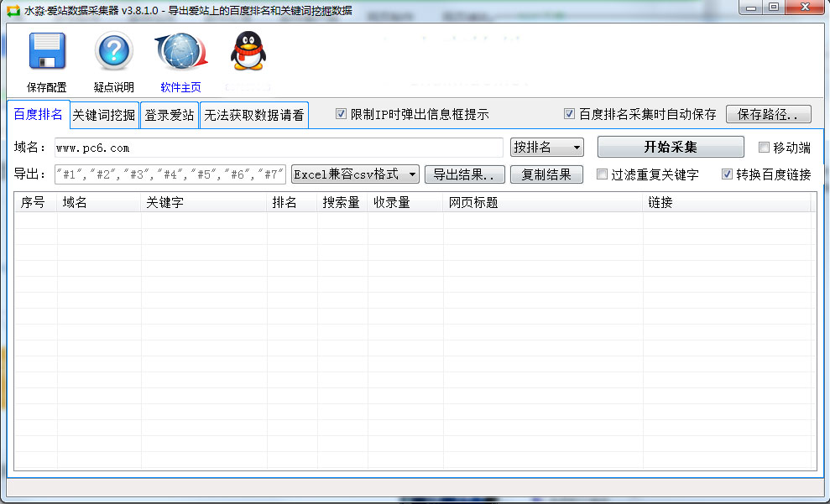Click the 开始采集 button
This screenshot has width=830, height=504.
671,147
